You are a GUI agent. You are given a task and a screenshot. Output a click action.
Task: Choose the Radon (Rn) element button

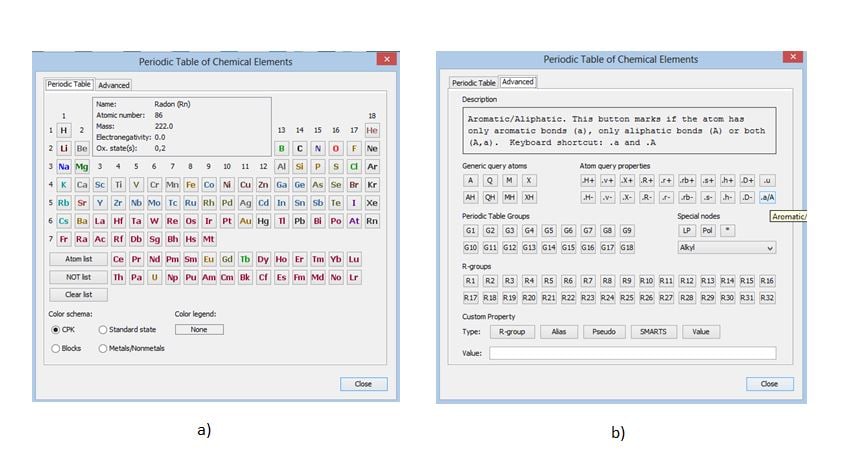tap(372, 221)
